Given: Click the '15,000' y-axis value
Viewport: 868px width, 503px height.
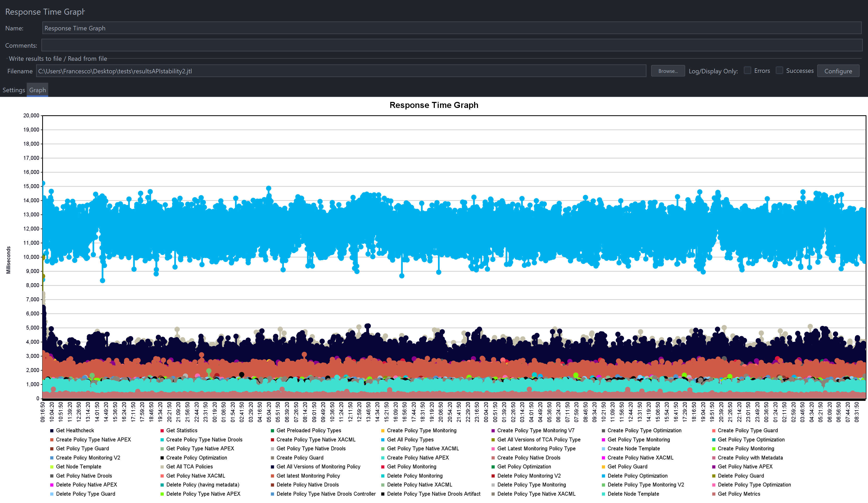Looking at the screenshot, I should pyautogui.click(x=31, y=186).
